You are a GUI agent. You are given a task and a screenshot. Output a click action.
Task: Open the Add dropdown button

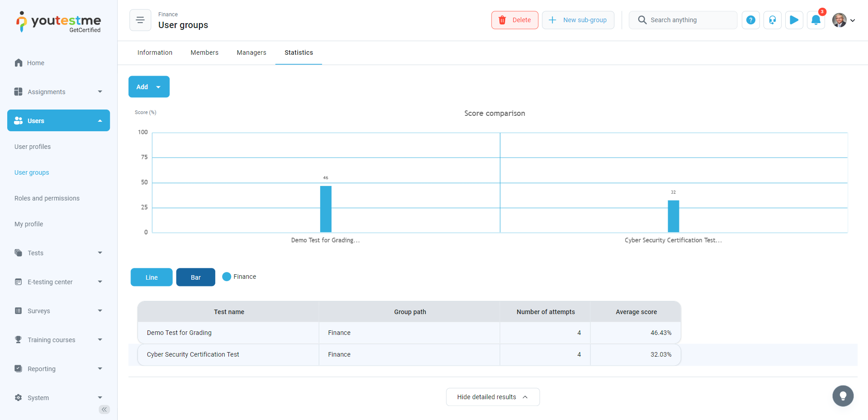(149, 87)
